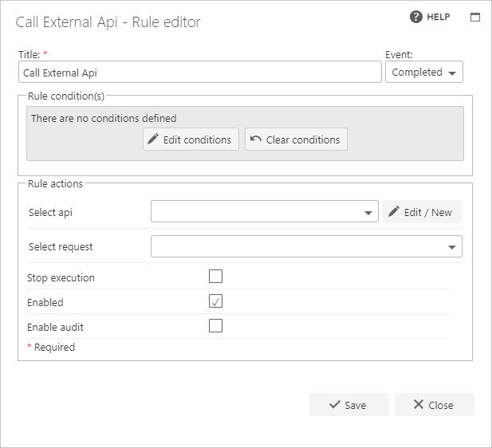Viewport: 492px width, 448px height.
Task: Open the Help question mark icon
Action: 416,17
